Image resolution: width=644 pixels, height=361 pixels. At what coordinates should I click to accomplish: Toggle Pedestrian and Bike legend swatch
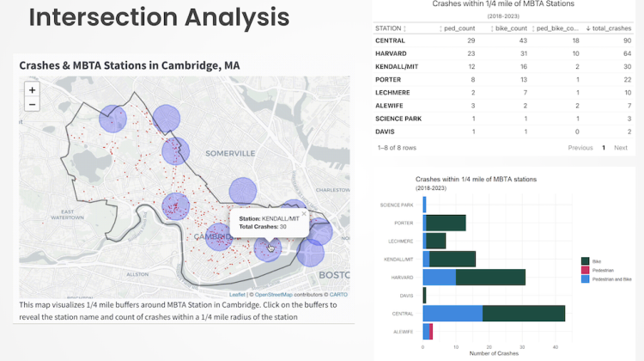pyautogui.click(x=586, y=279)
